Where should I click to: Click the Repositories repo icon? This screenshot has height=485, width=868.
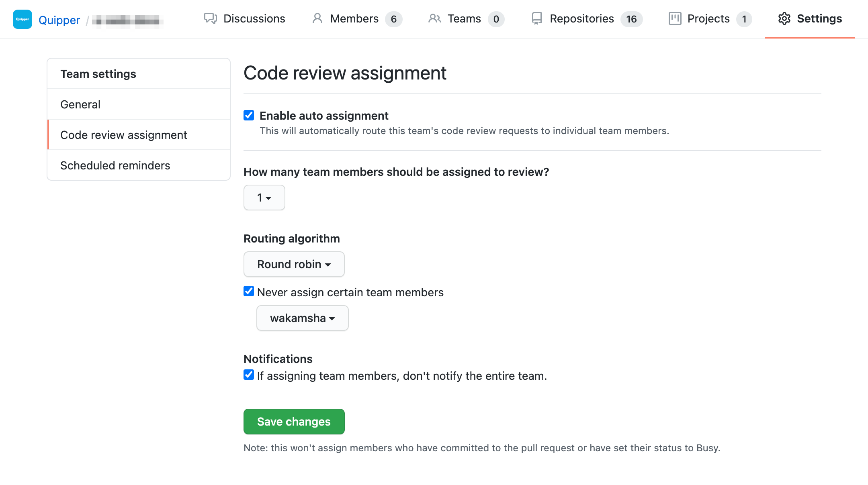[x=536, y=18]
